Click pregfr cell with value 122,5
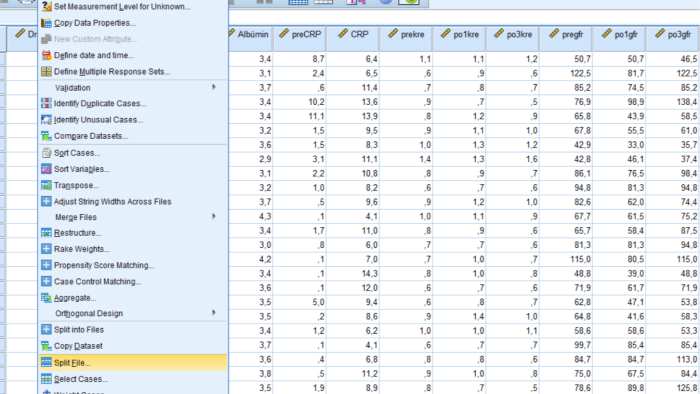This screenshot has width=700, height=394. pos(566,73)
